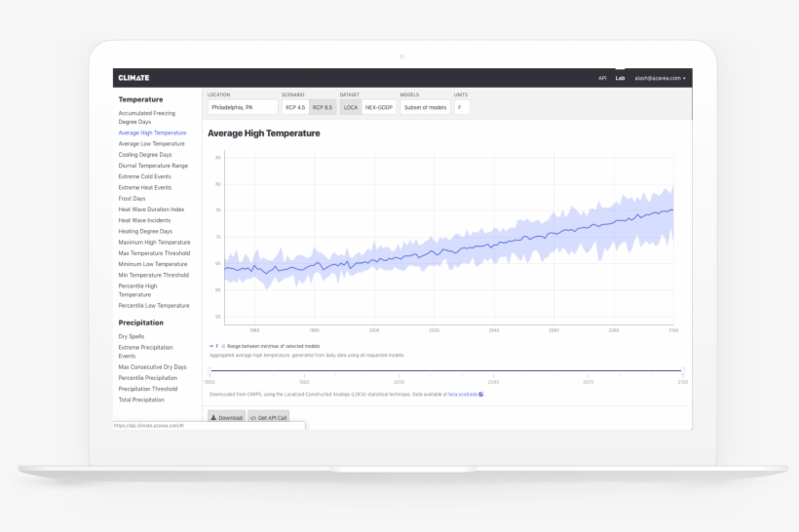This screenshot has width=799, height=532.
Task: Open the Units dropdown showing F
Action: click(x=462, y=107)
